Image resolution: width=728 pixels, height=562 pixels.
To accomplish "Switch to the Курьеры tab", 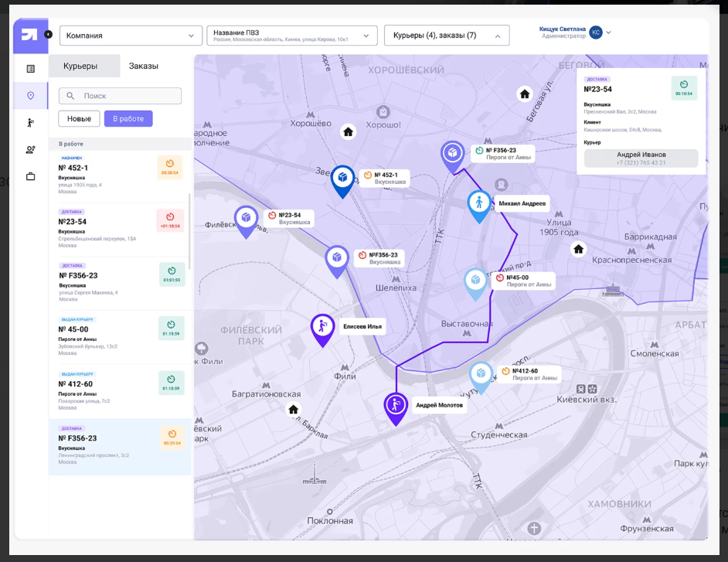I will [84, 66].
